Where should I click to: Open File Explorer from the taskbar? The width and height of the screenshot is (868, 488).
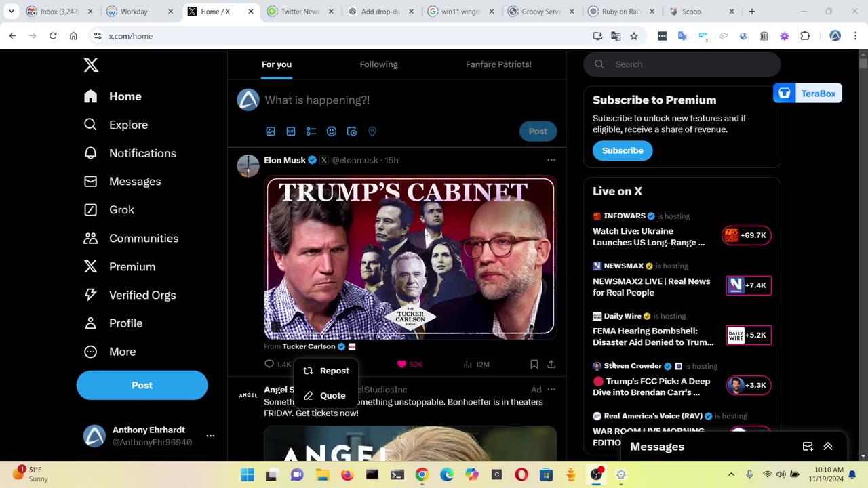pos(321,474)
